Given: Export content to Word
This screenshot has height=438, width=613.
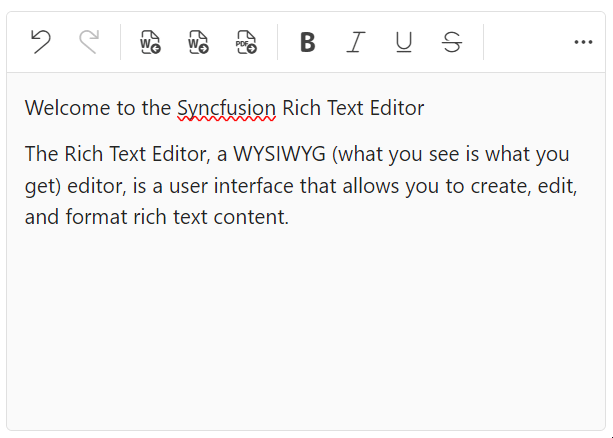Looking at the screenshot, I should coord(199,42).
